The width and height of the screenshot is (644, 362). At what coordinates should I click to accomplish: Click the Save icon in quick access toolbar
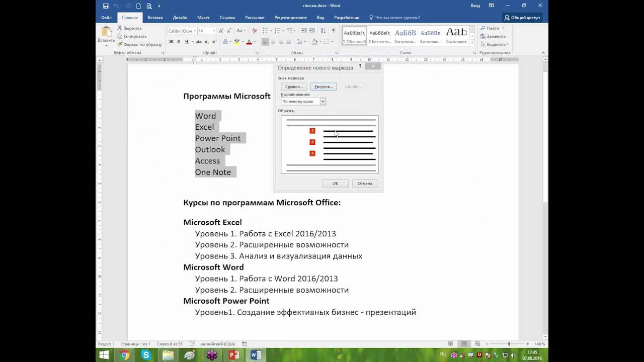tap(106, 6)
